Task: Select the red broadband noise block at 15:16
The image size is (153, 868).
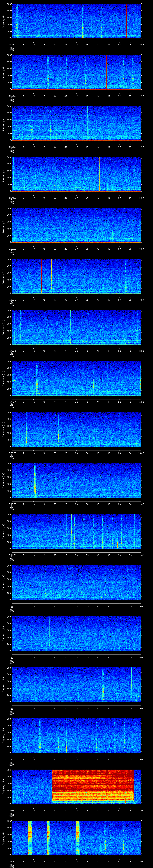Action: coord(93,787)
